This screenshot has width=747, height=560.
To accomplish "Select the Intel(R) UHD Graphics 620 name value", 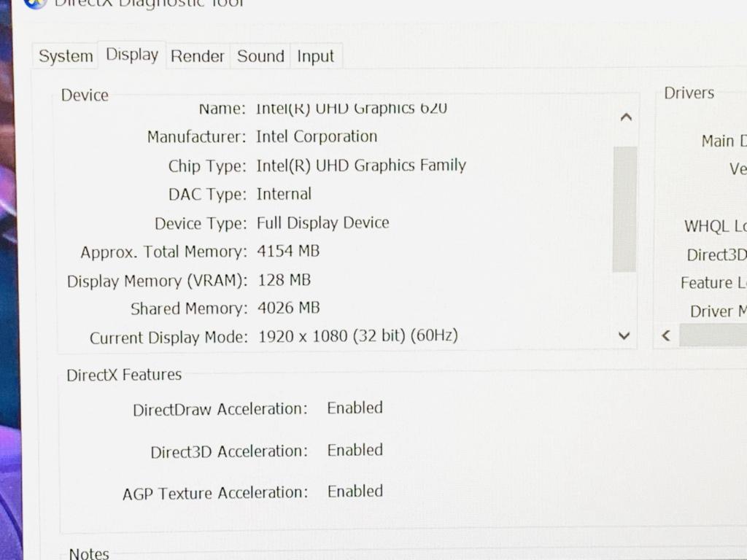I will click(352, 109).
